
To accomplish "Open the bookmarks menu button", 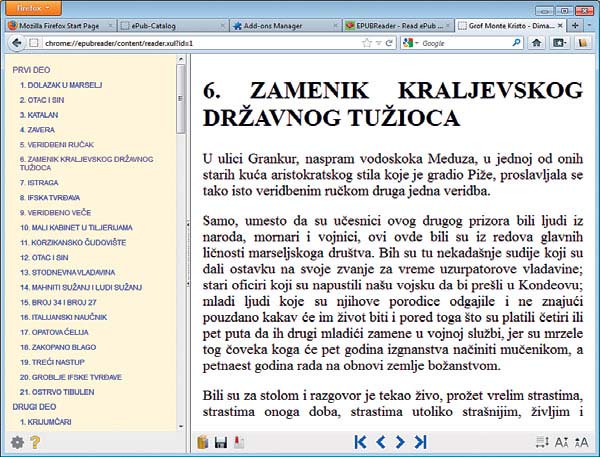I will (x=559, y=43).
